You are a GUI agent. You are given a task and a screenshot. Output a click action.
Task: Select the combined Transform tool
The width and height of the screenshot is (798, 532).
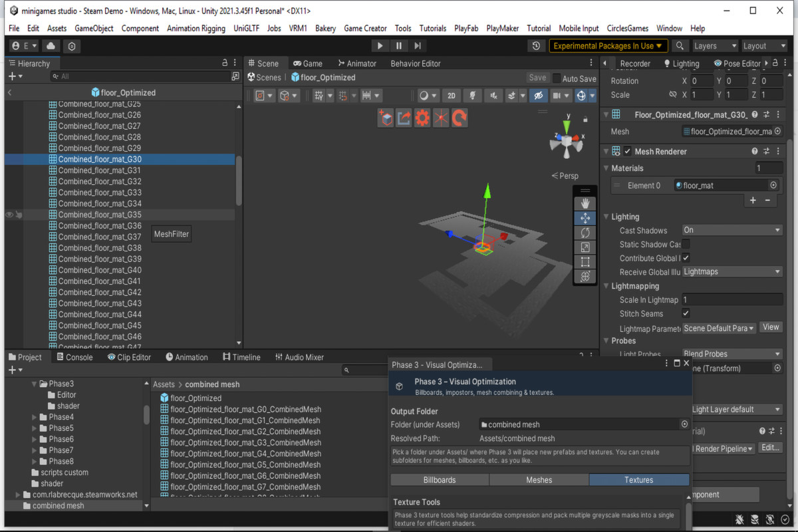585,277
